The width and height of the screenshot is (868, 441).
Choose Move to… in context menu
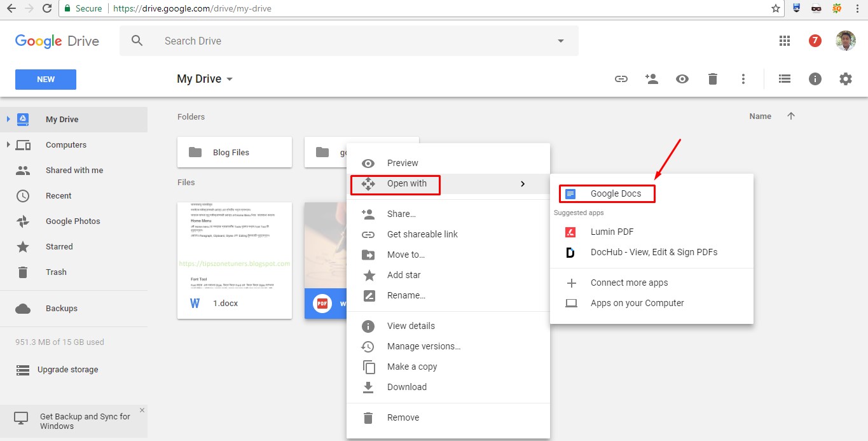(x=448, y=255)
